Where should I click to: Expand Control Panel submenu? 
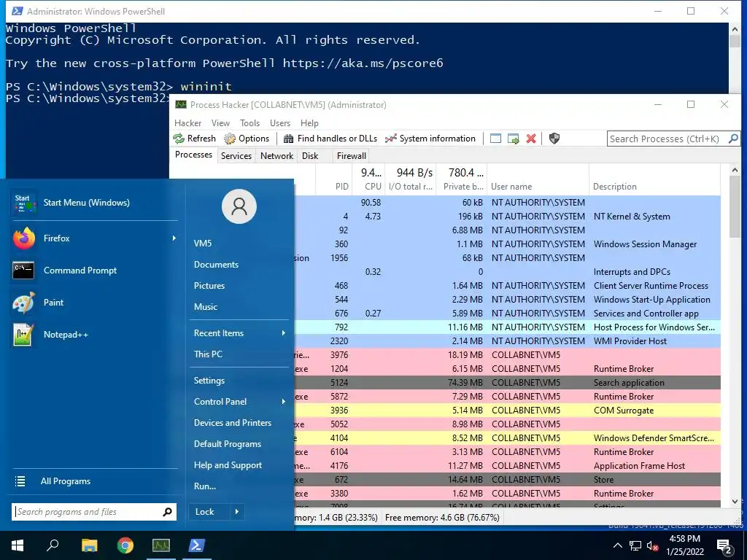[284, 402]
